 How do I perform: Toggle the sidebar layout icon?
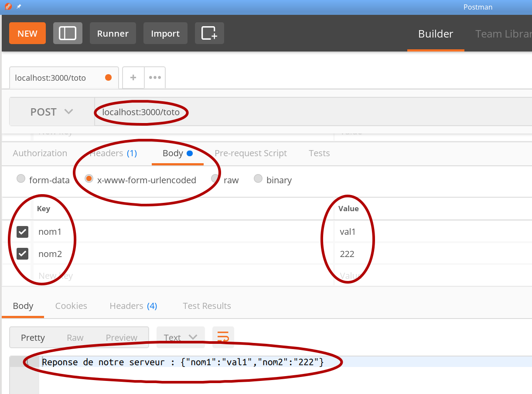68,34
